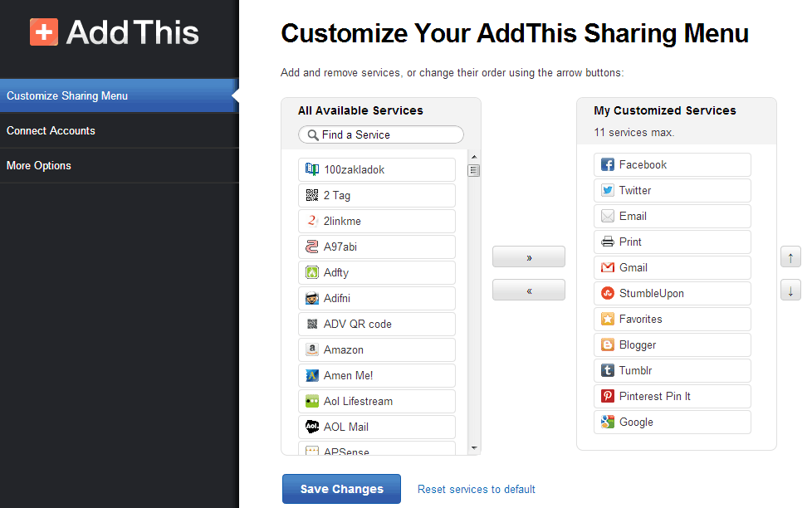The image size is (812, 508).
Task: Click the A97abi service icon
Action: tap(311, 247)
